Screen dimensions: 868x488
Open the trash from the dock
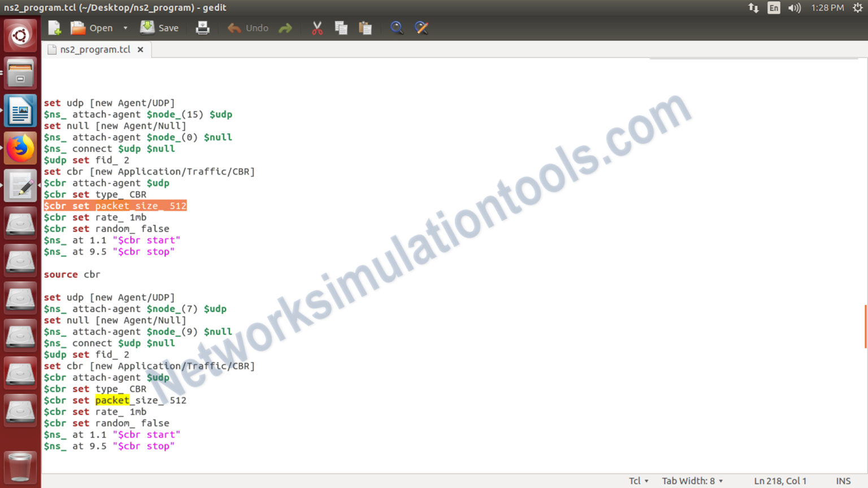(20, 468)
